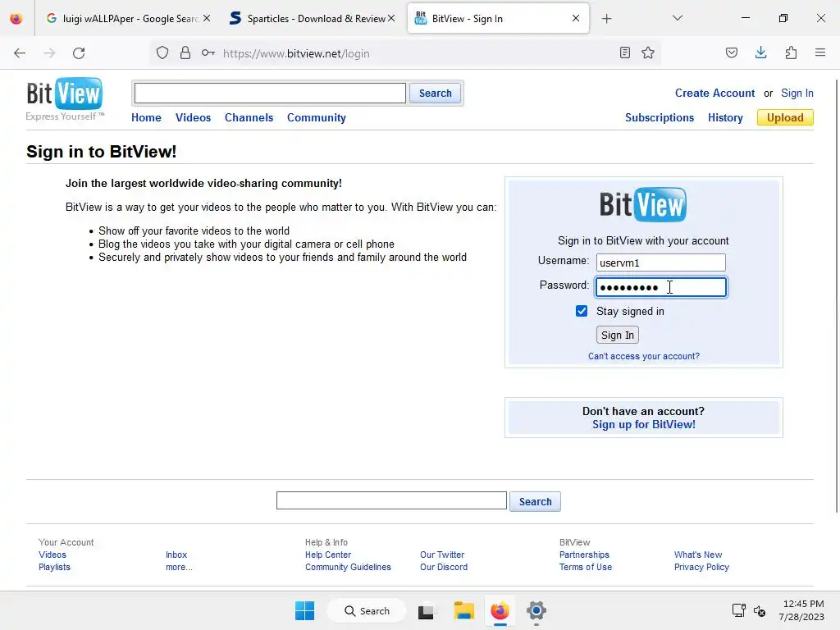Click the page vertical scrollbar

[x=836, y=295]
